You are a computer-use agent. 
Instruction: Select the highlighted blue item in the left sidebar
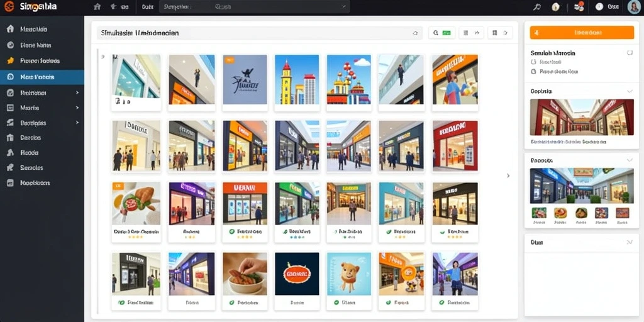[42, 77]
